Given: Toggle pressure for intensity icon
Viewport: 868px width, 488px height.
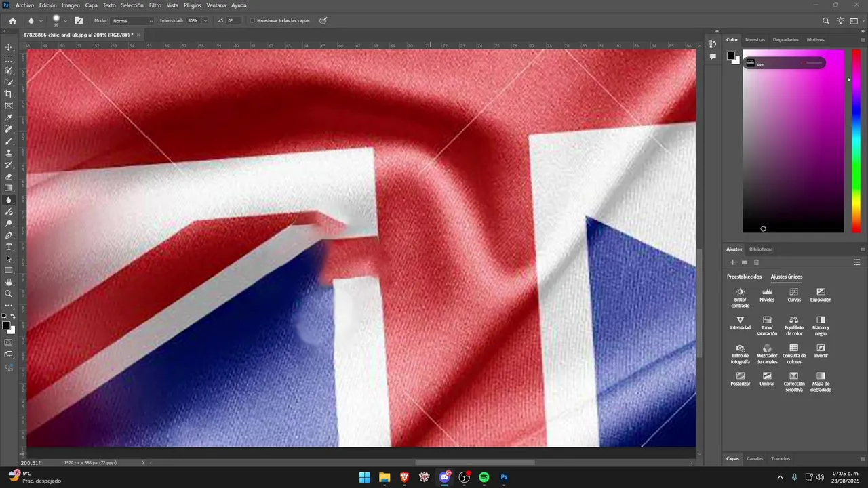Looking at the screenshot, I should pos(323,20).
